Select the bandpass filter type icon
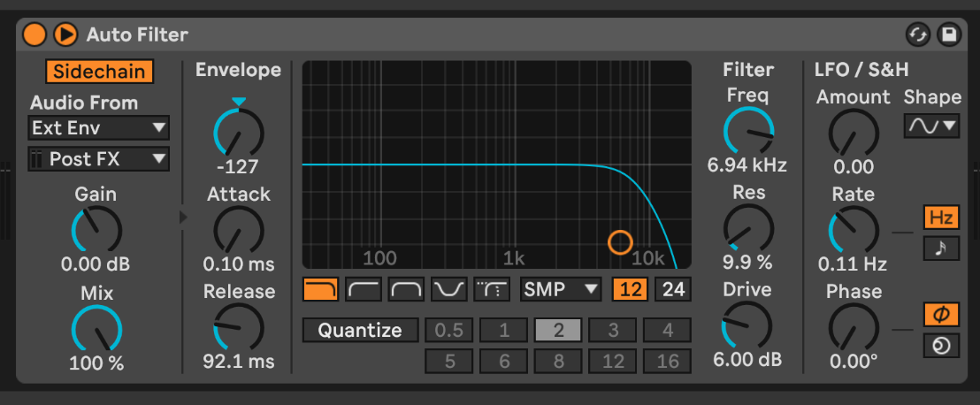The image size is (980, 405). tap(406, 289)
